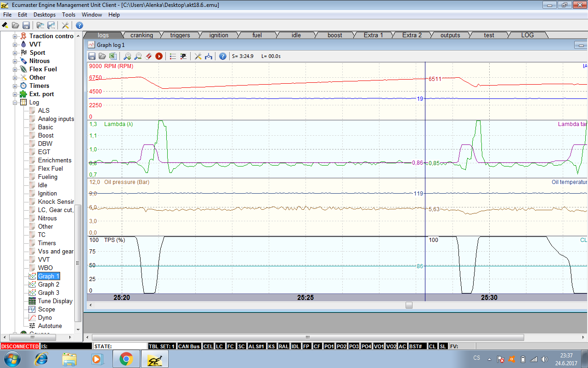Viewport: 588px width, 368px height.
Task: Switch to outputs tab
Action: point(450,35)
